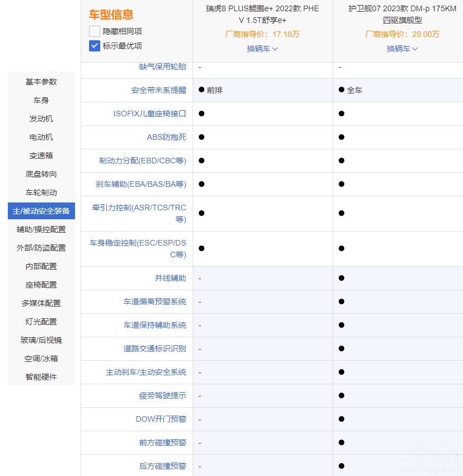Select 车轮制动 from the sidebar
This screenshot has width=463, height=476.
click(x=40, y=192)
